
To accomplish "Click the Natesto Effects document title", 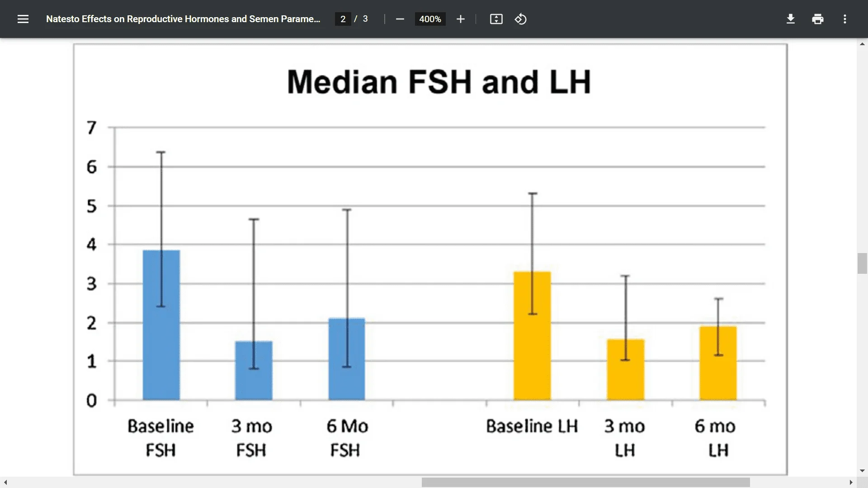I will click(x=183, y=19).
